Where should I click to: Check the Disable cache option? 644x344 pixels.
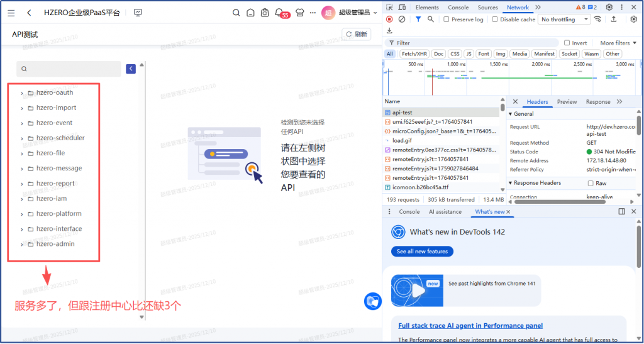[495, 19]
